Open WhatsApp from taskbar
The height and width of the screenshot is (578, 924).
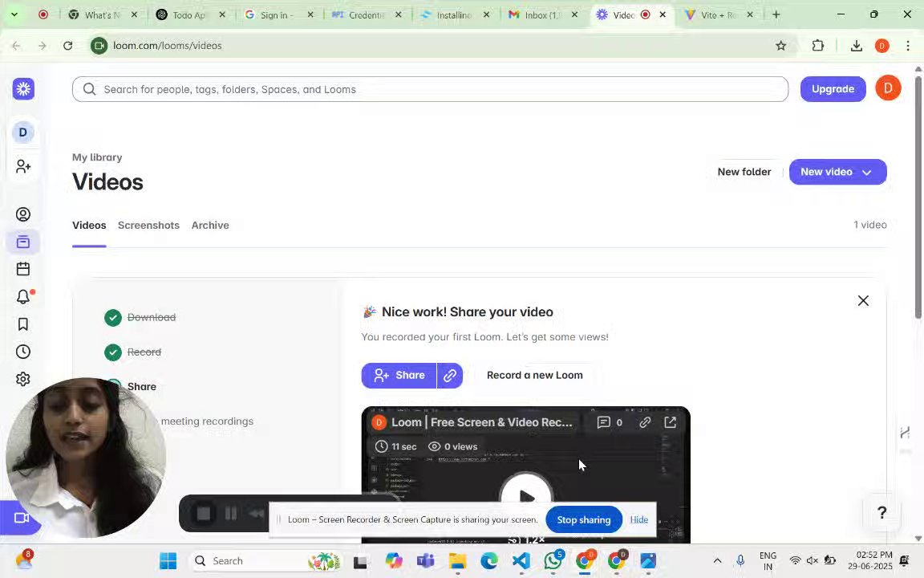[x=553, y=560]
